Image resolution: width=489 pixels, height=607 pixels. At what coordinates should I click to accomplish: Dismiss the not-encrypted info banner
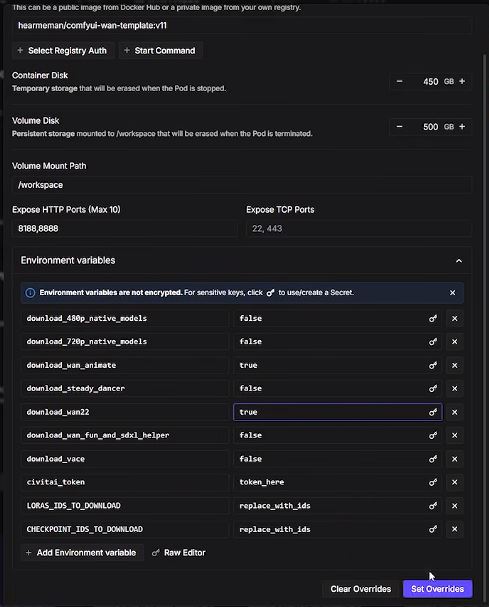coord(452,293)
